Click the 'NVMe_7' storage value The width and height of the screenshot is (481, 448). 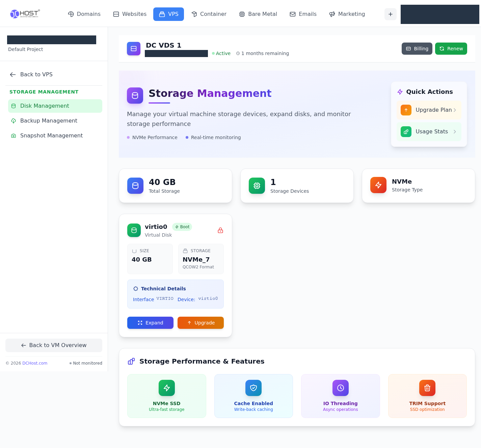tap(196, 260)
